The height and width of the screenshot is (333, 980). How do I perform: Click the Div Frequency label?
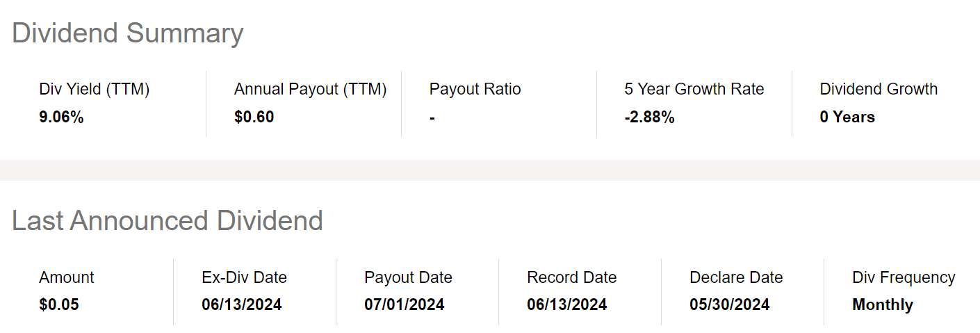pyautogui.click(x=904, y=277)
